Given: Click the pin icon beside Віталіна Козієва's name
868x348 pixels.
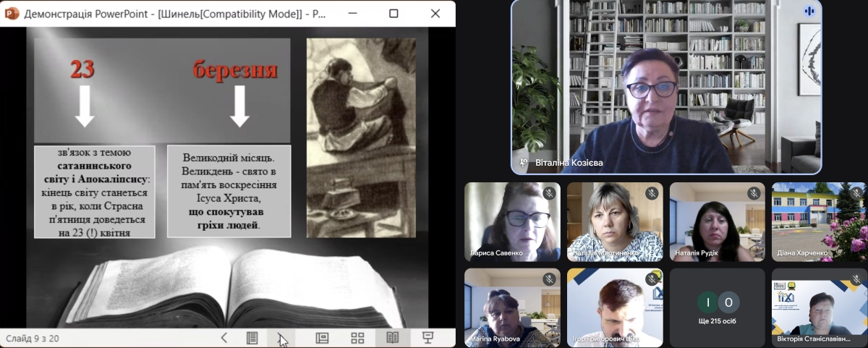Looking at the screenshot, I should tap(524, 163).
